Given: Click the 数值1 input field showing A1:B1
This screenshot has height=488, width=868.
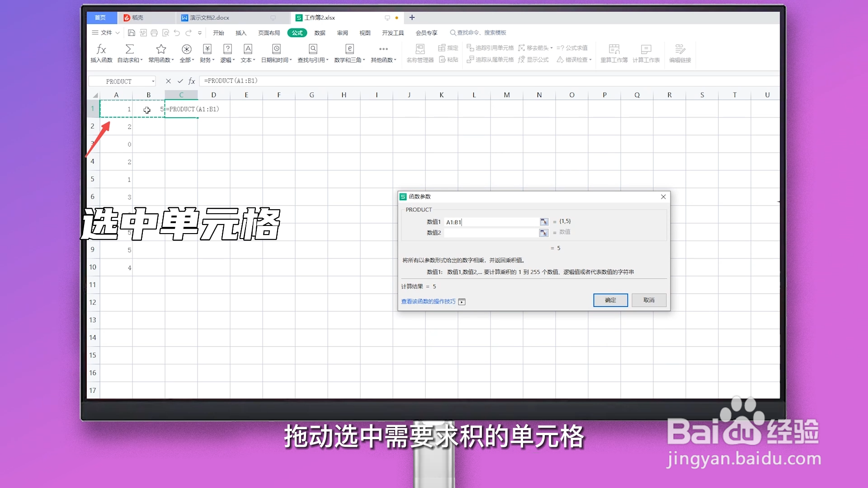Looking at the screenshot, I should tap(493, 221).
